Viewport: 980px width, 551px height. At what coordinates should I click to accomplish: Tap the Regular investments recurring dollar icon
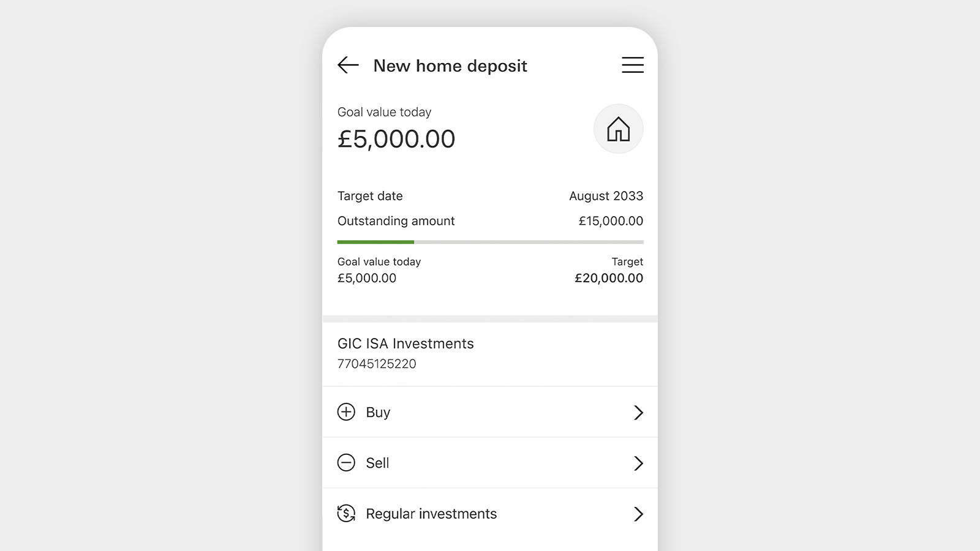point(346,514)
